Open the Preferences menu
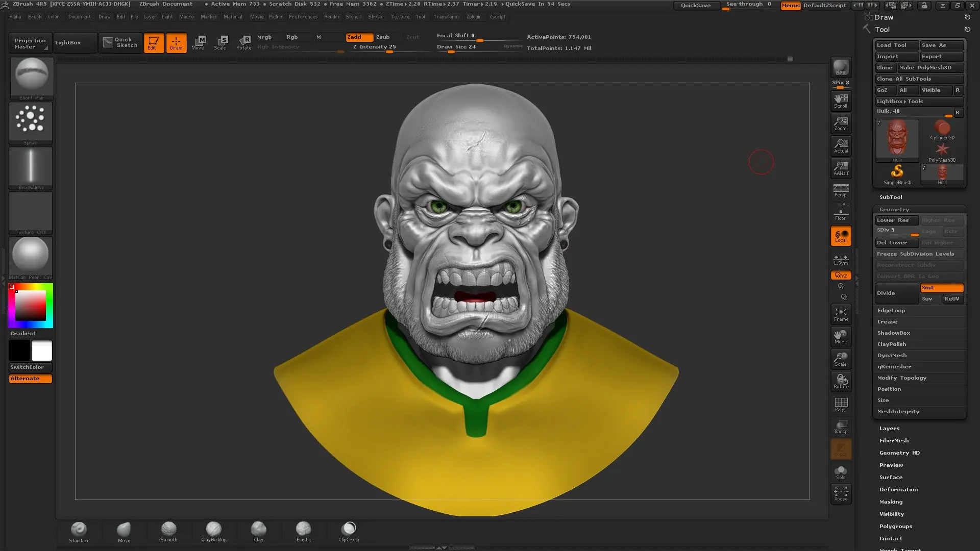The image size is (980, 551). click(303, 17)
